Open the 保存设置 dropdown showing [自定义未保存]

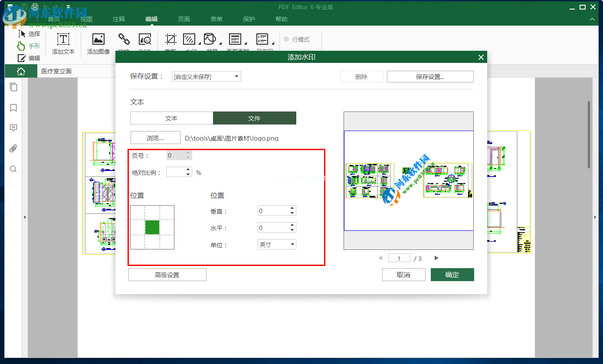[206, 76]
